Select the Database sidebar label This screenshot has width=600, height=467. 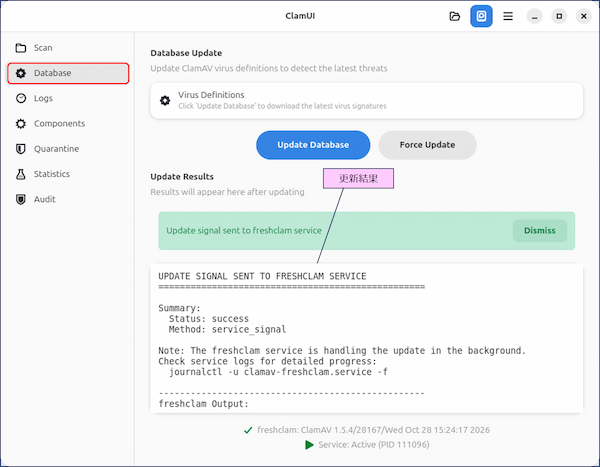[x=52, y=73]
